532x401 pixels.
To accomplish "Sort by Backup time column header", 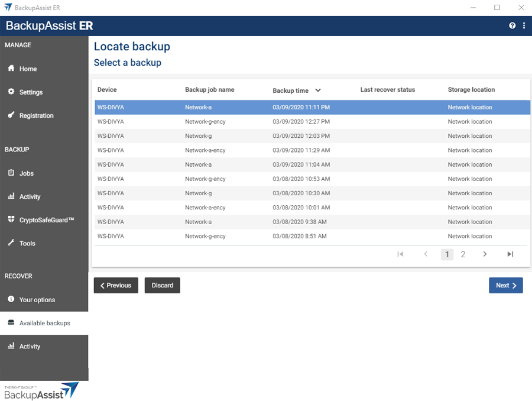I will tap(290, 90).
